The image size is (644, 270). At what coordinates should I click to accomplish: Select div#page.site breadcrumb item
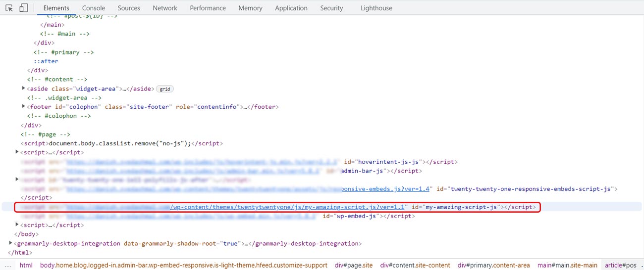(x=354, y=266)
